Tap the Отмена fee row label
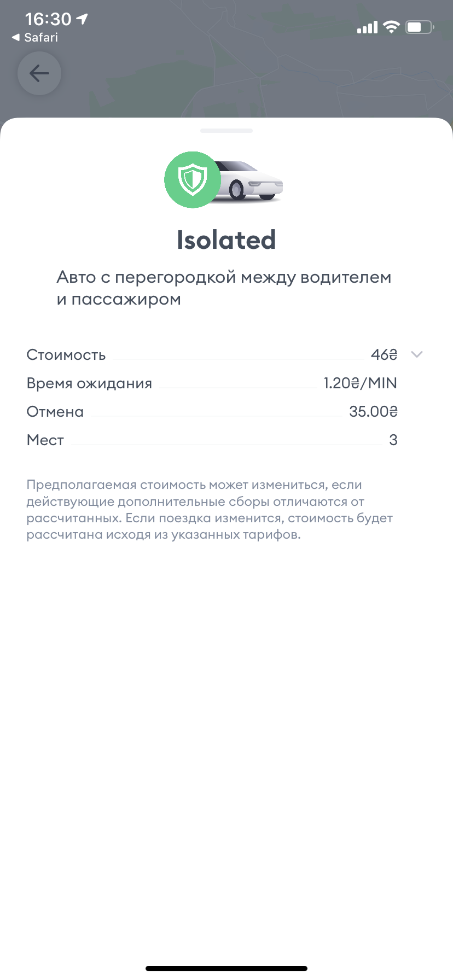 tap(55, 412)
